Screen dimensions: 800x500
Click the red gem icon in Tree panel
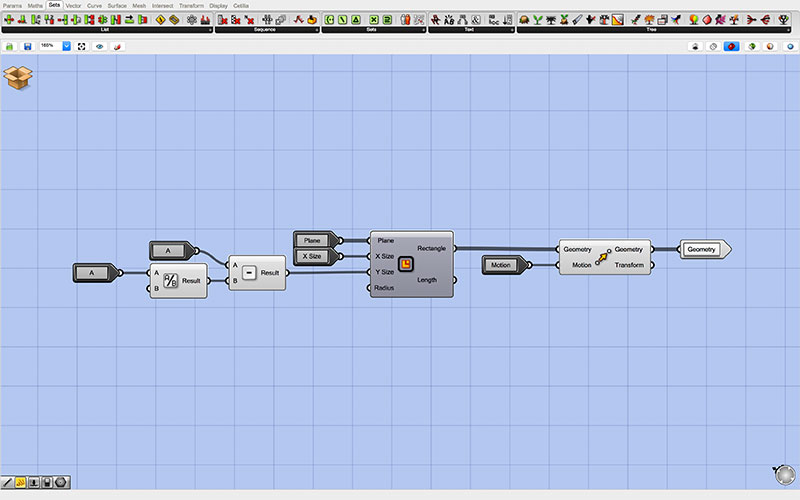tap(707, 20)
